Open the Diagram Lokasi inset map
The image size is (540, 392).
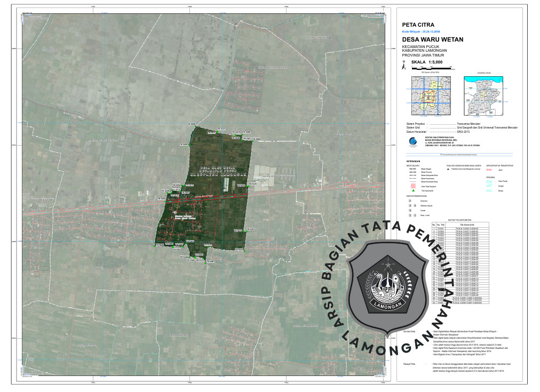click(484, 94)
